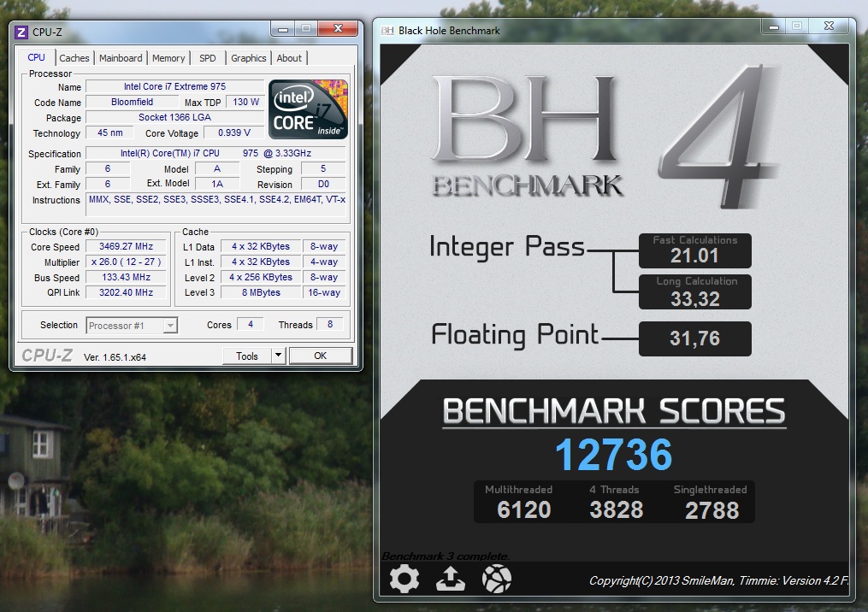Click the Tools button in CPU-Z
The image size is (868, 612).
247,356
